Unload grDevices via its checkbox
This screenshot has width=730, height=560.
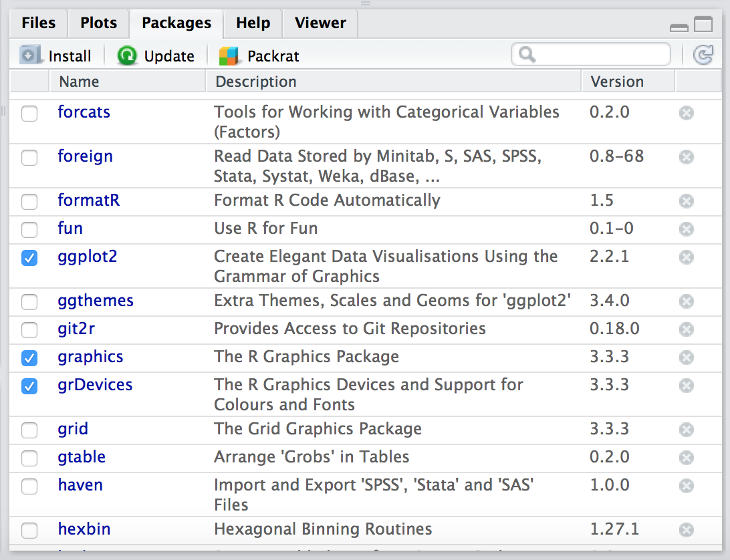(x=29, y=386)
